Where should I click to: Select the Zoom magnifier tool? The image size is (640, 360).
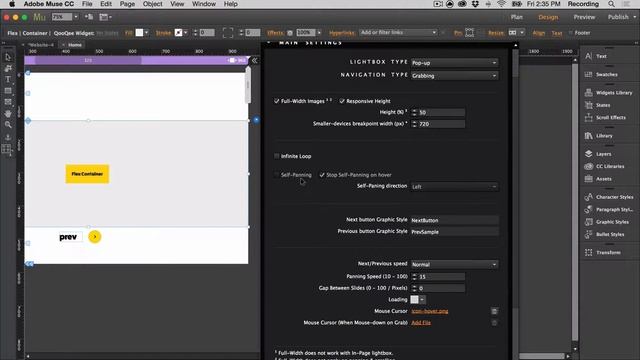[8, 124]
